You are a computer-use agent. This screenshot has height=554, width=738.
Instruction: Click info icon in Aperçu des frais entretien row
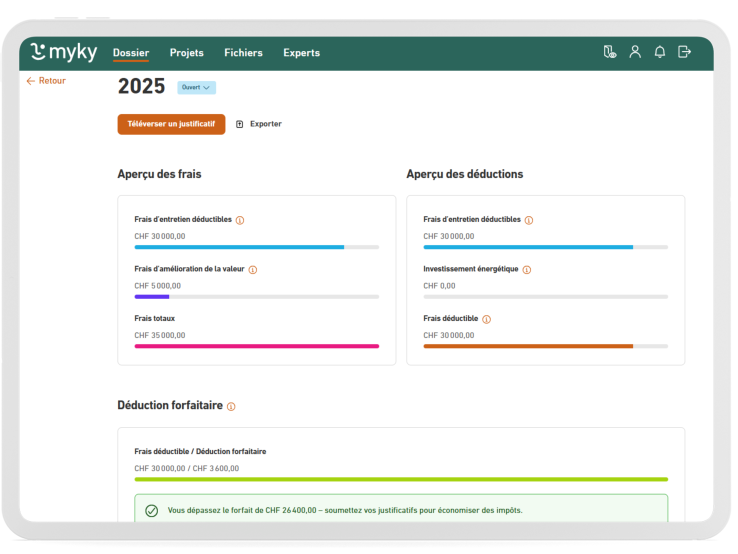click(240, 220)
